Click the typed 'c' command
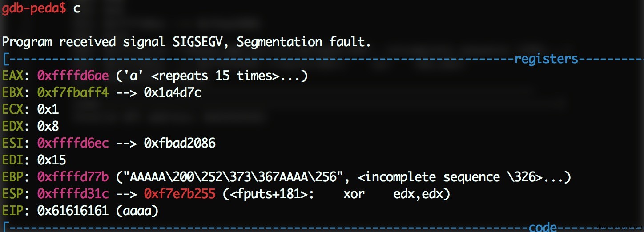 pyautogui.click(x=77, y=10)
